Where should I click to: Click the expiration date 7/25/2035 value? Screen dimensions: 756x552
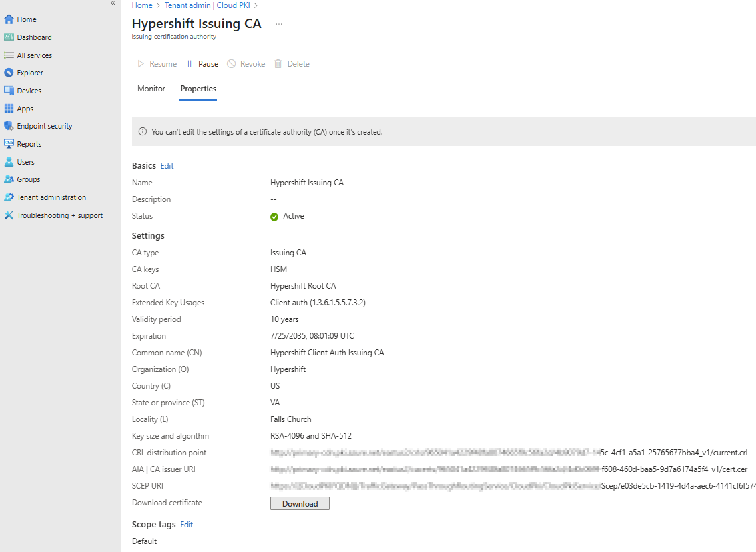pos(312,336)
